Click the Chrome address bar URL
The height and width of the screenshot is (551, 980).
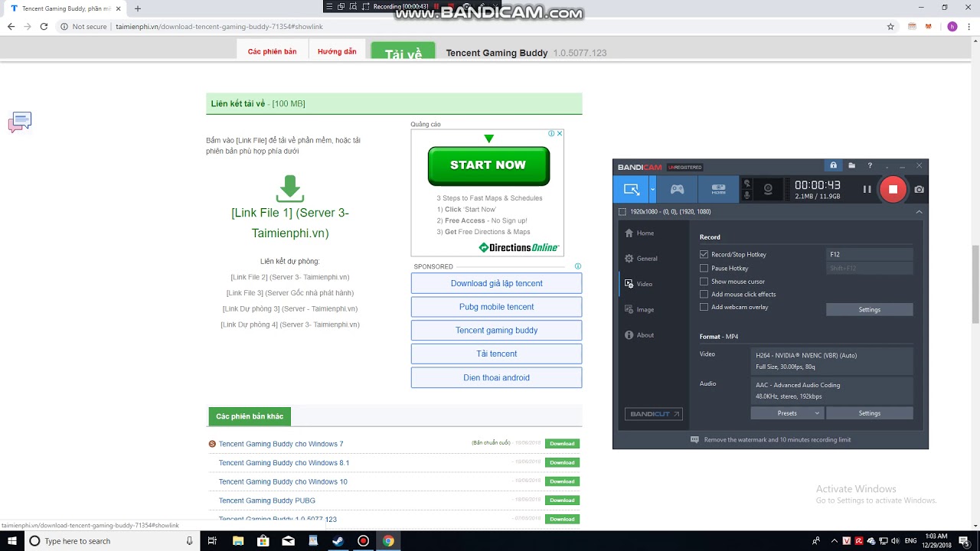219,26
